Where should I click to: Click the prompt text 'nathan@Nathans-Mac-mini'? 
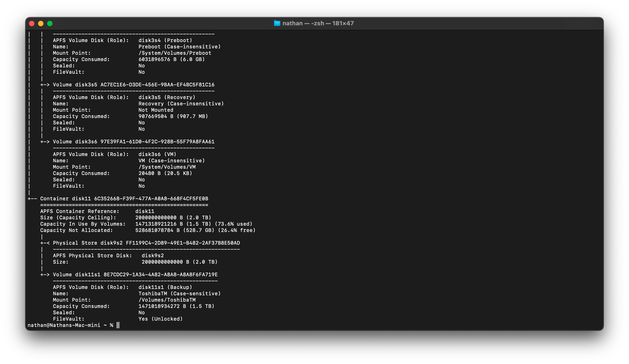[x=64, y=325]
